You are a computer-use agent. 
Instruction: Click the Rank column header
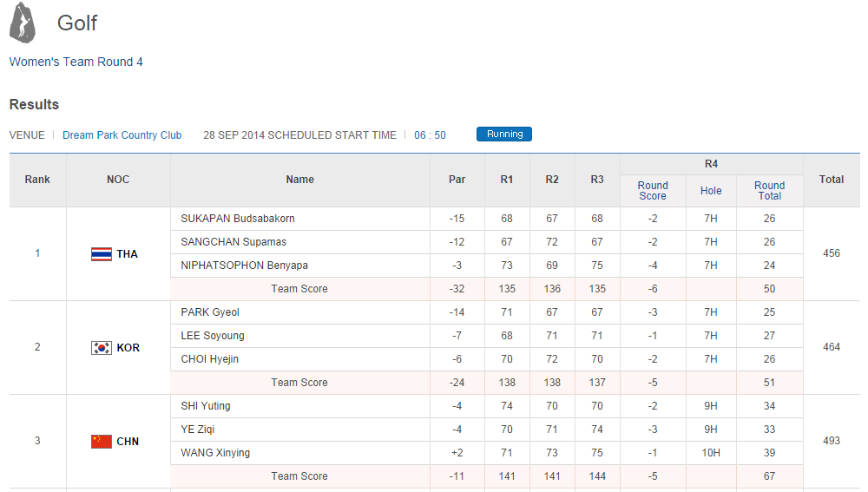point(37,180)
